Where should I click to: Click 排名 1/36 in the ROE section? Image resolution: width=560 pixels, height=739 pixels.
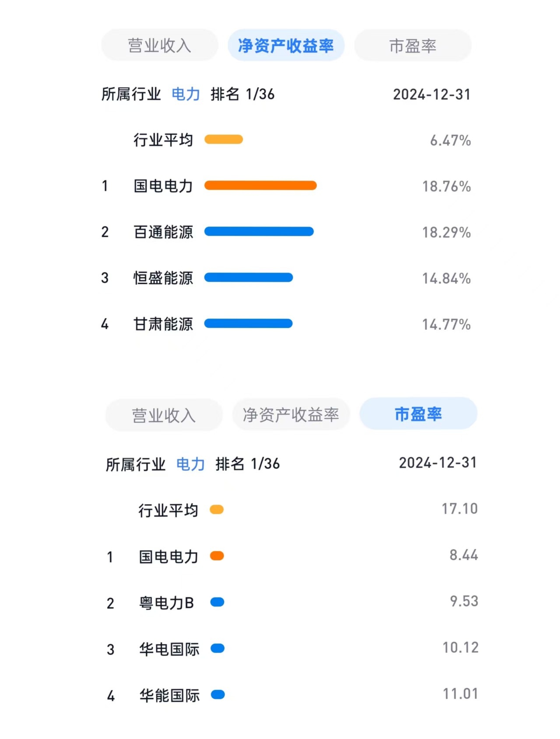click(243, 94)
